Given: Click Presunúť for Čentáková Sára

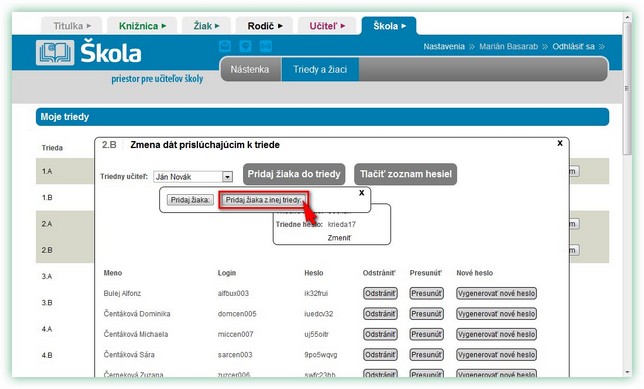Looking at the screenshot, I should tap(427, 355).
